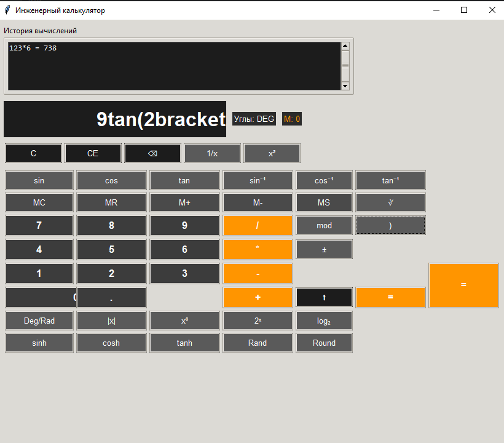This screenshot has width=504, height=443.
Task: Click the |x| absolute value button
Action: pos(111,321)
